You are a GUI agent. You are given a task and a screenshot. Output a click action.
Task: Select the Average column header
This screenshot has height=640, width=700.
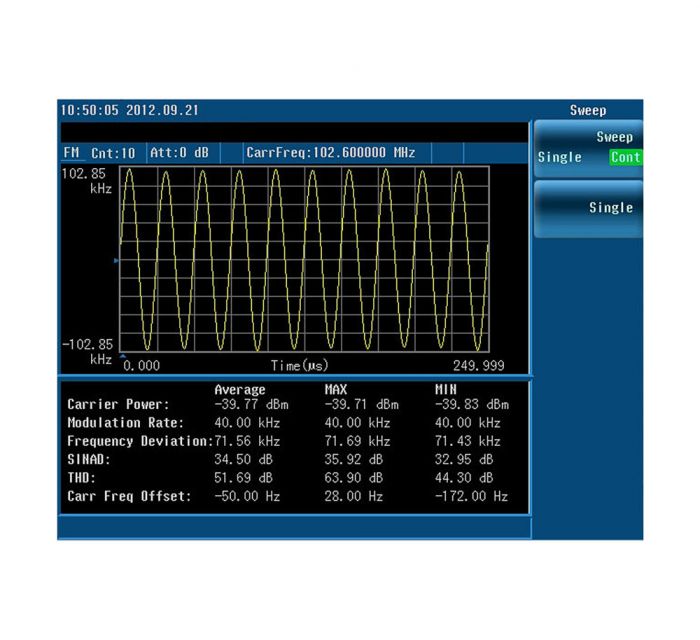coord(240,389)
